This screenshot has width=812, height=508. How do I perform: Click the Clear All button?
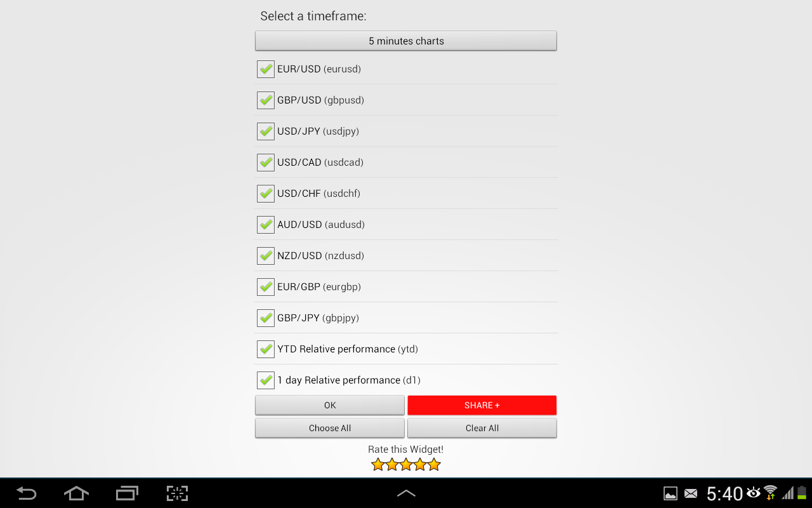(482, 428)
